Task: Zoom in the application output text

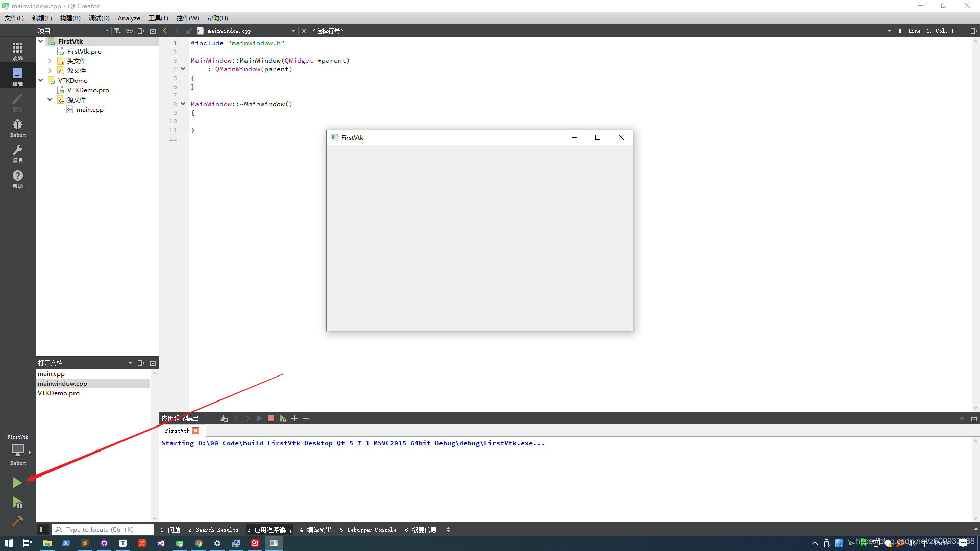Action: click(x=295, y=418)
